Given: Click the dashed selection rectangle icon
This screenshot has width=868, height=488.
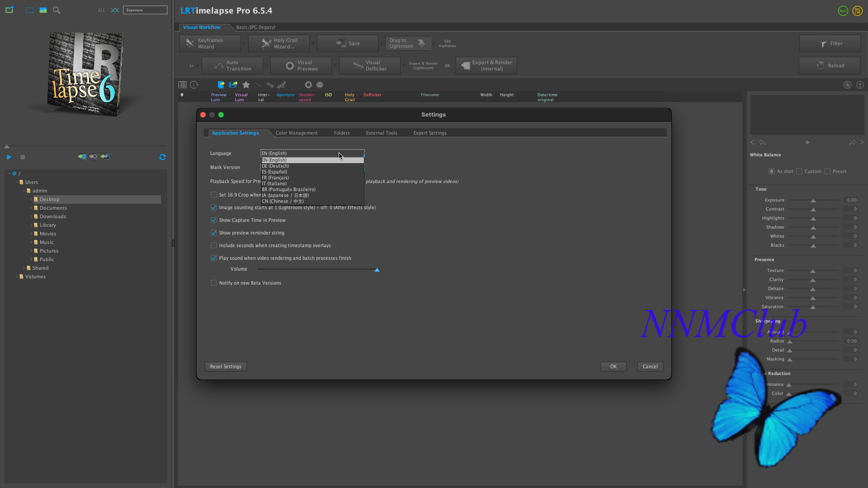Looking at the screenshot, I should (x=29, y=10).
